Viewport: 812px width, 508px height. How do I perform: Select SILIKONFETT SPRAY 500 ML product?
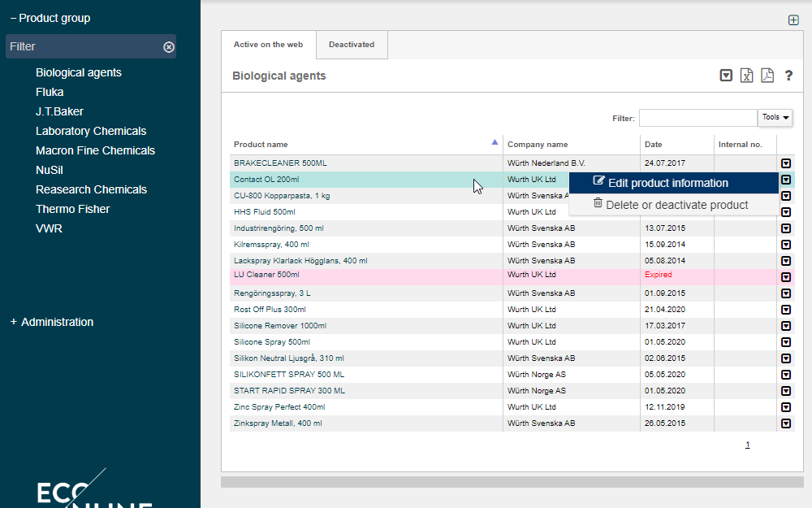pos(289,375)
